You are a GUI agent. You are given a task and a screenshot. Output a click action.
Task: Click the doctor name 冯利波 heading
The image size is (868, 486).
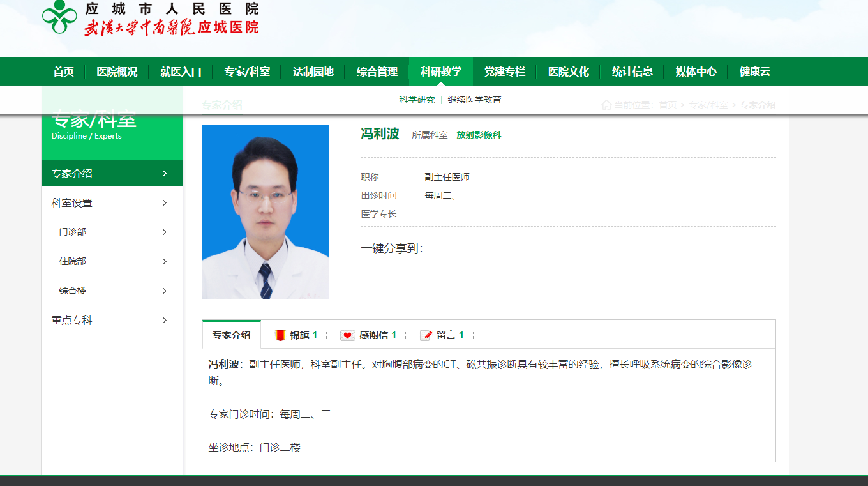click(x=380, y=133)
